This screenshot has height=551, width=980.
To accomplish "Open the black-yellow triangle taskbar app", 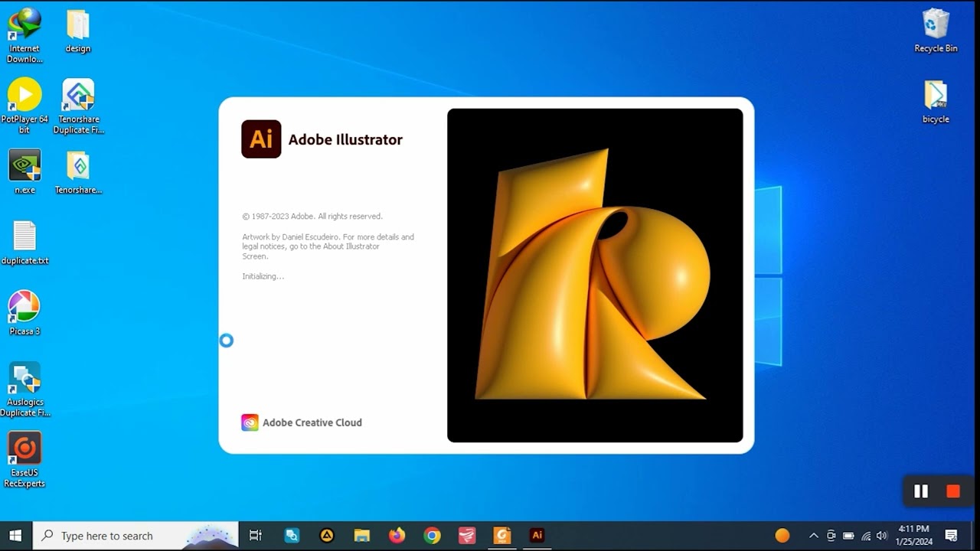I will pyautogui.click(x=327, y=536).
